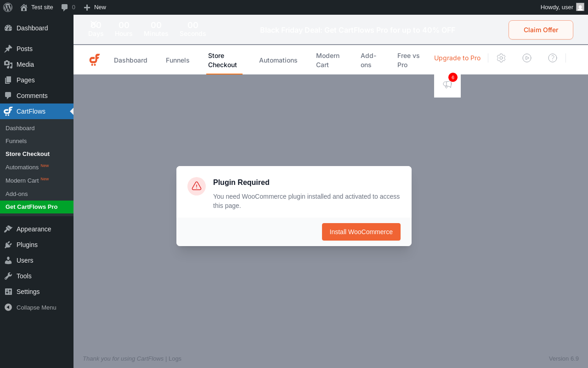Switch to the Automations header tab

(278, 60)
